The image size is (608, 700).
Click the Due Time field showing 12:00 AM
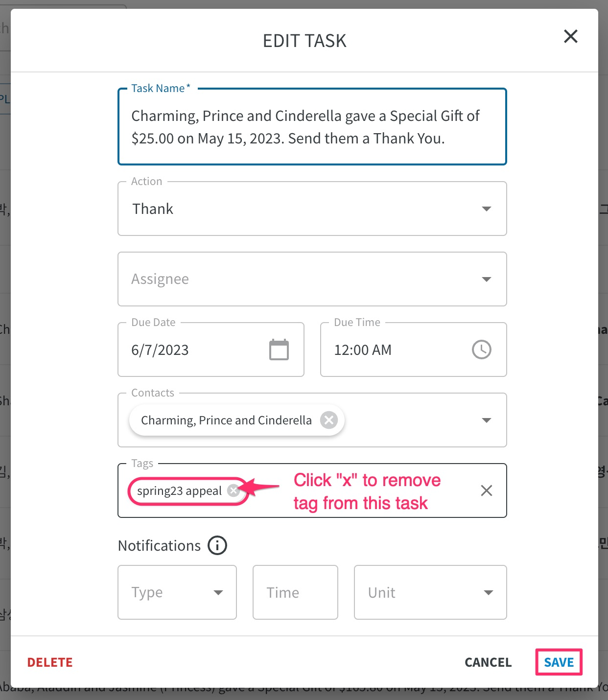coord(414,350)
